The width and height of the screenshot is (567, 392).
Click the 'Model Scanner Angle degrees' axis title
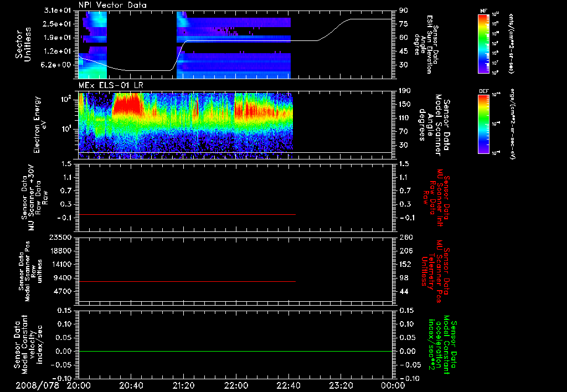(x=434, y=125)
